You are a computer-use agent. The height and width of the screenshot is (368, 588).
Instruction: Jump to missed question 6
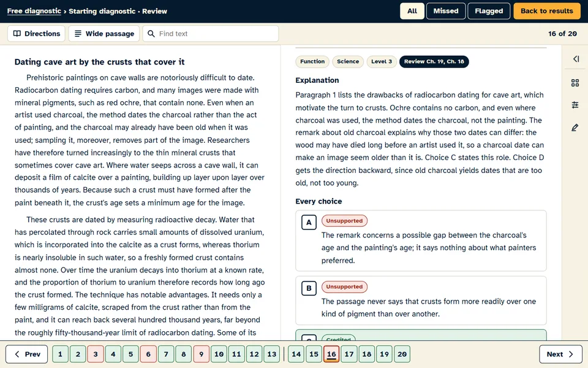click(x=148, y=354)
